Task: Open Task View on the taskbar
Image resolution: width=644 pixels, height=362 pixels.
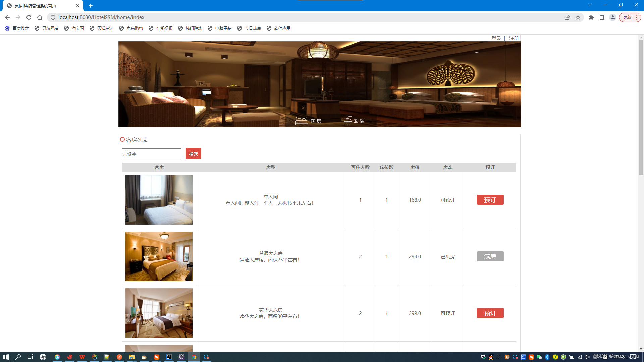Action: (30, 357)
